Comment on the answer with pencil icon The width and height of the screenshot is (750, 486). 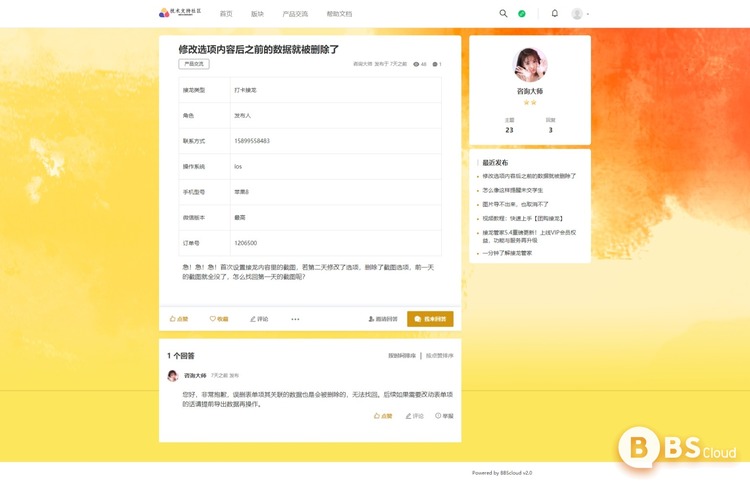click(414, 416)
